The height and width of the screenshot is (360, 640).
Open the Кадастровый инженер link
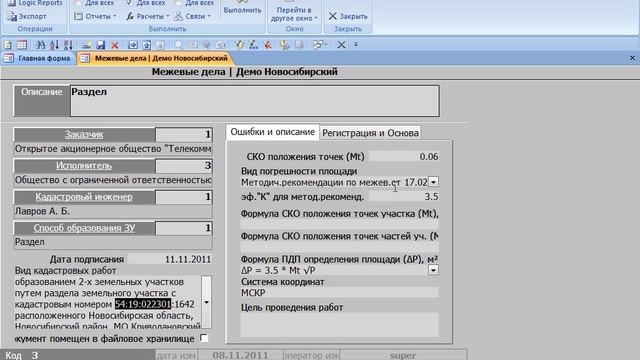tap(84, 197)
